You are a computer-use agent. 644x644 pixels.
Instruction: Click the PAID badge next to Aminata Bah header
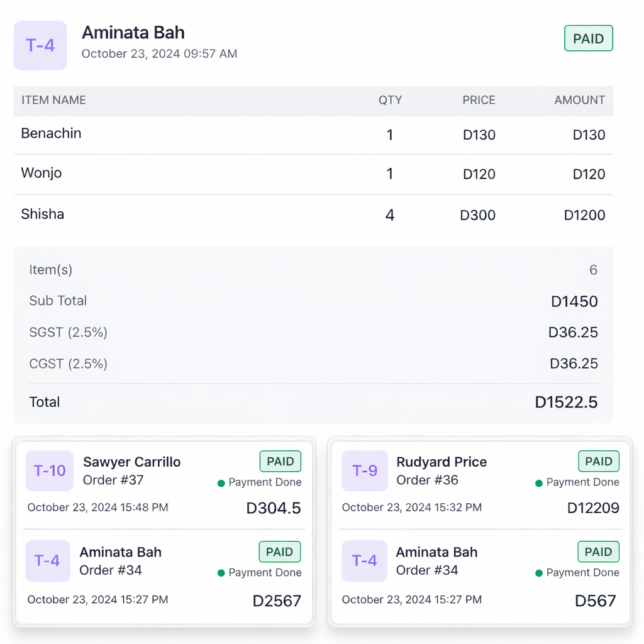tap(588, 38)
